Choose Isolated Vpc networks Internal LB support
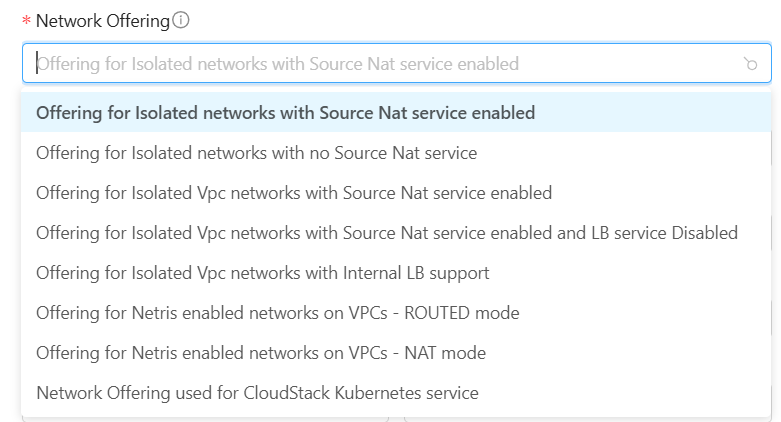The image size is (781, 422). [x=262, y=273]
